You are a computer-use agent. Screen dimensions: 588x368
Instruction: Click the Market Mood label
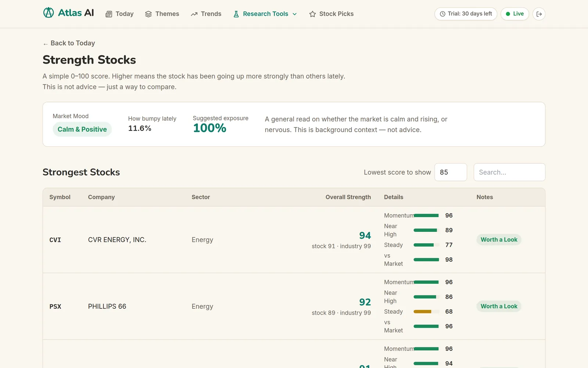[71, 116]
